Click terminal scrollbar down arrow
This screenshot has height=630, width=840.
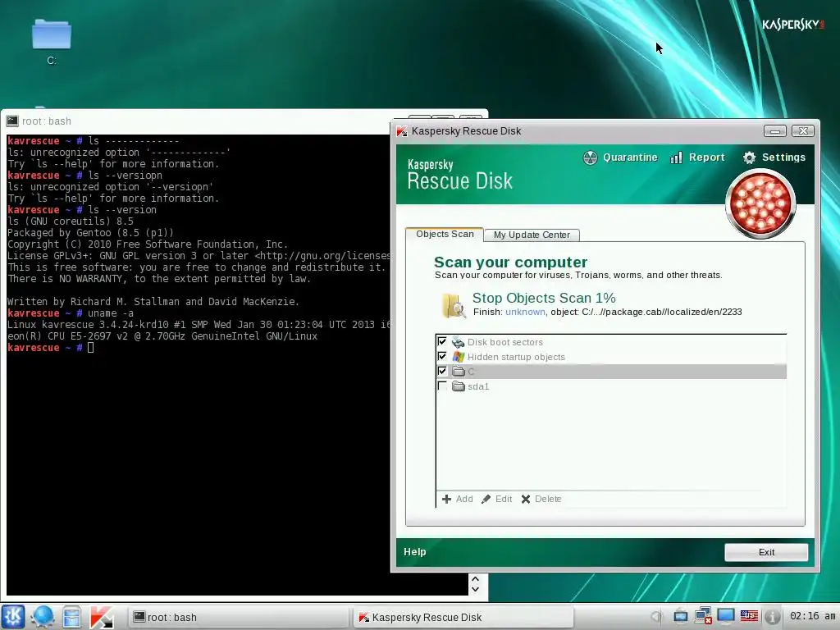click(475, 589)
